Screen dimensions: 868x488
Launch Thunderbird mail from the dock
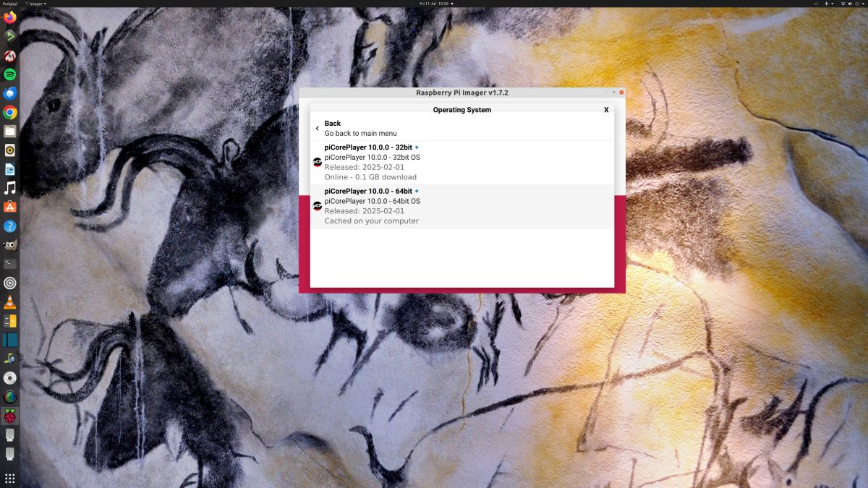pos(10,93)
